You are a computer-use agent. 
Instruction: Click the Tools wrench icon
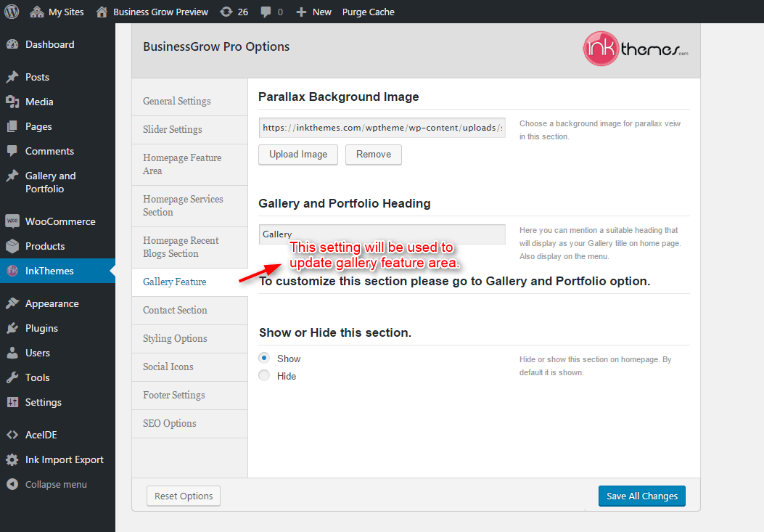click(12, 377)
